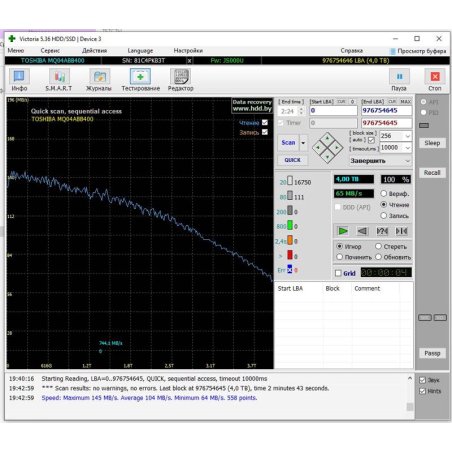The image size is (452, 452).
Task: Open the Завершить action dropdown
Action: pyautogui.click(x=380, y=161)
